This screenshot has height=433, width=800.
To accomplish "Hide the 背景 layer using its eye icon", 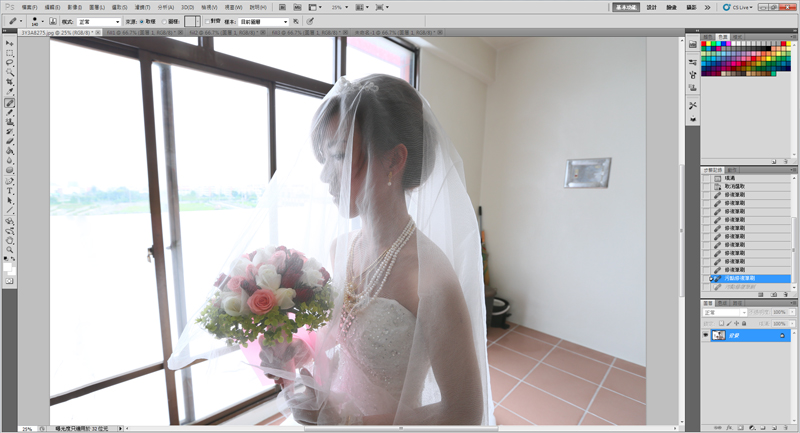I will (706, 335).
